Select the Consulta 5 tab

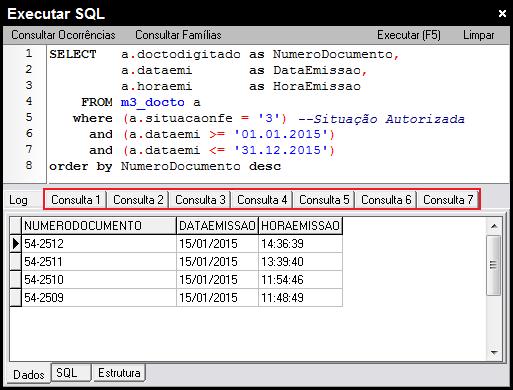[324, 200]
